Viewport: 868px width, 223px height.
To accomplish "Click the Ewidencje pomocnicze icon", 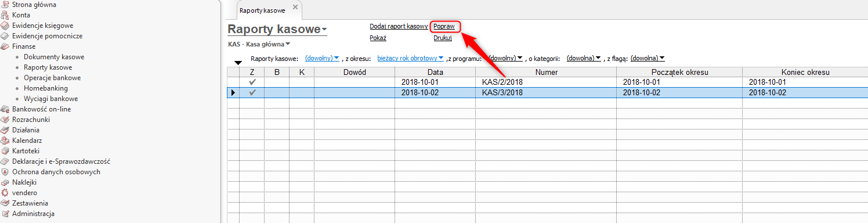I will (5, 36).
